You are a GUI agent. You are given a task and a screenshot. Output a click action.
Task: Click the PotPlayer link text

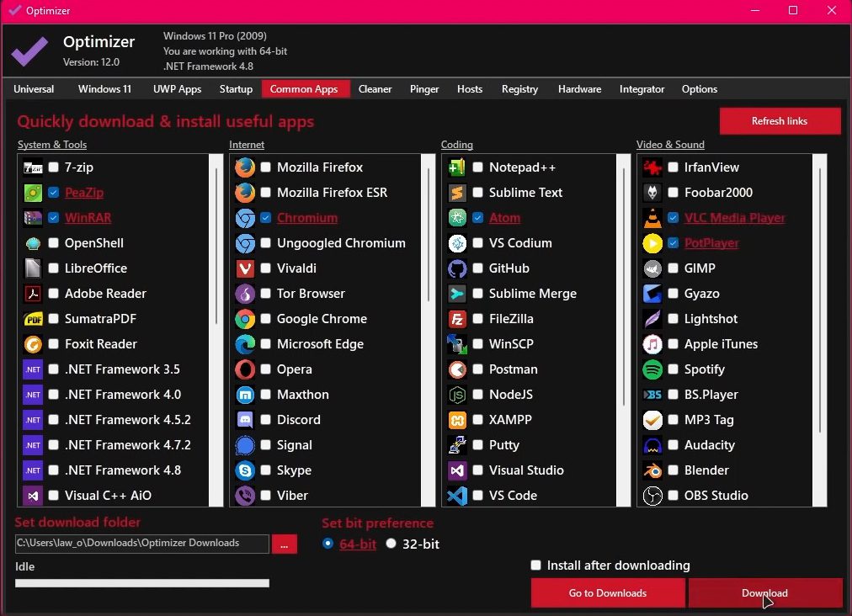coord(711,243)
